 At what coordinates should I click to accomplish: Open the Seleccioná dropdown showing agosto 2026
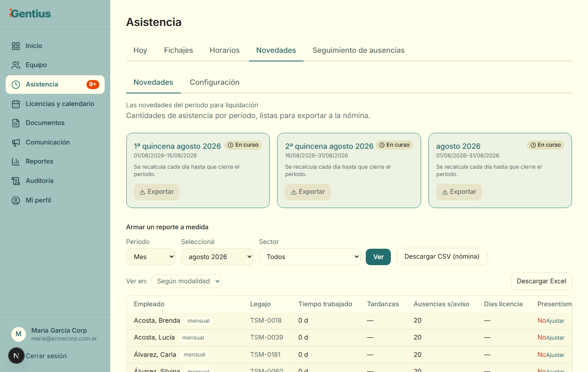217,257
